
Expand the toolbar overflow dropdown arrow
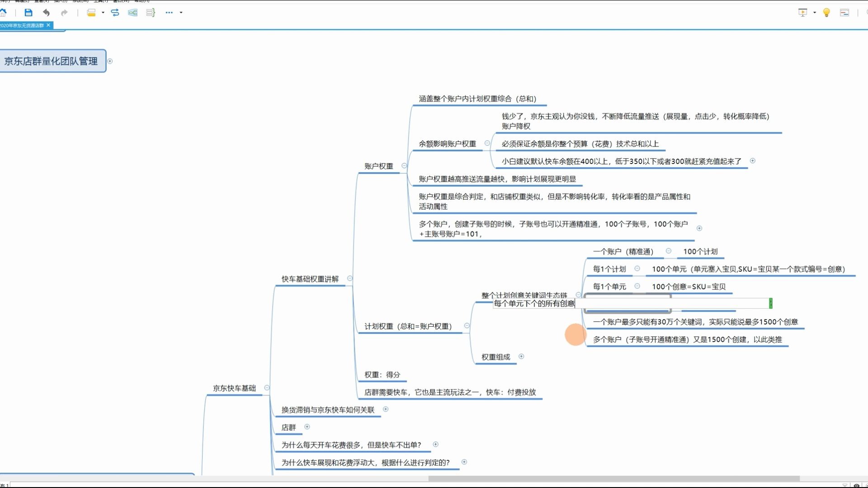pos(181,13)
